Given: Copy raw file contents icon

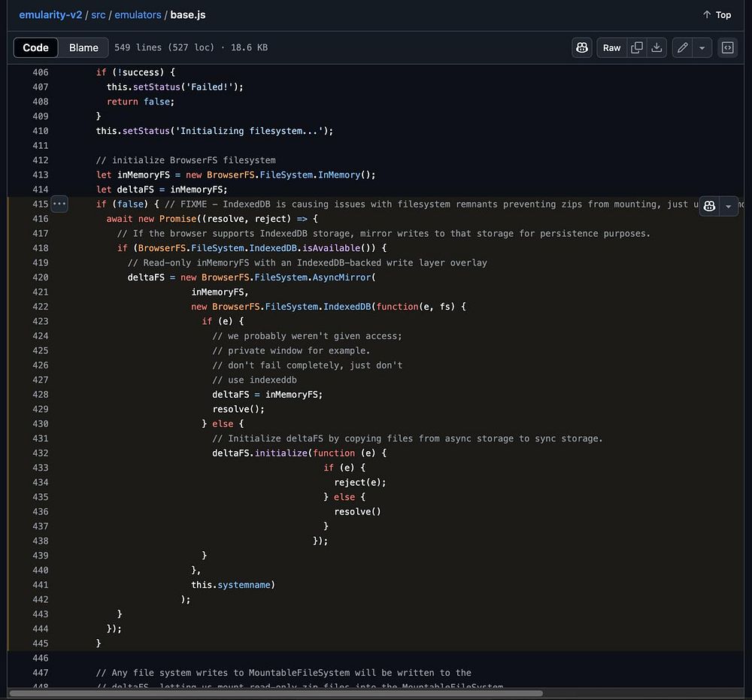Looking at the screenshot, I should (x=637, y=47).
